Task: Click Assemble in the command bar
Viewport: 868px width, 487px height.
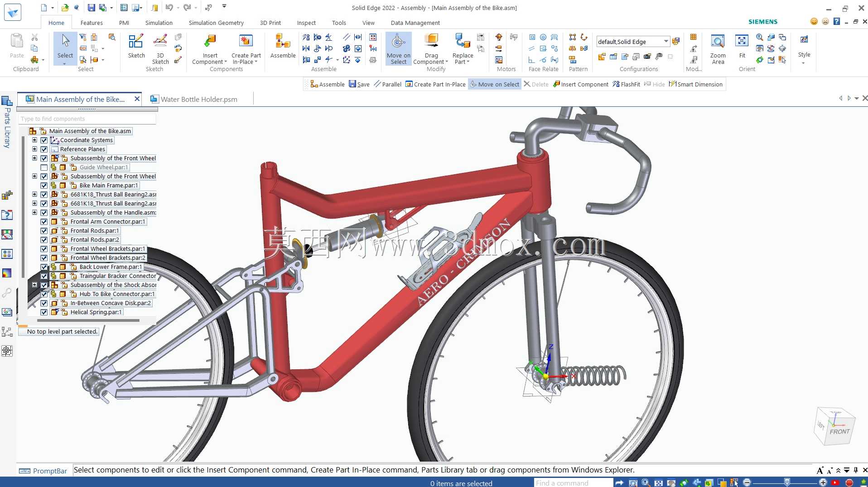Action: click(328, 84)
